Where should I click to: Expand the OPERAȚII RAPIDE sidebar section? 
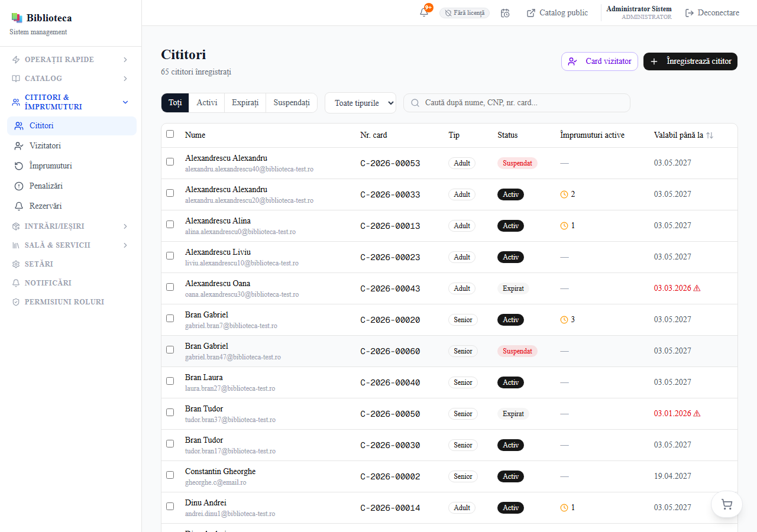[x=70, y=60]
